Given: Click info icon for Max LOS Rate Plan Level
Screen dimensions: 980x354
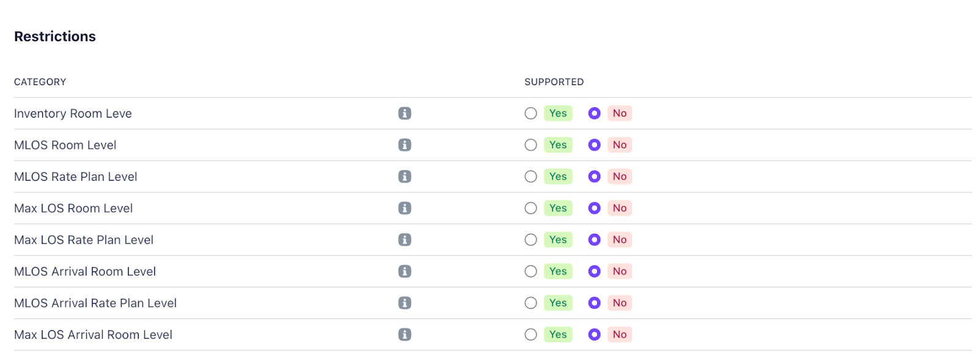Looking at the screenshot, I should [x=404, y=240].
